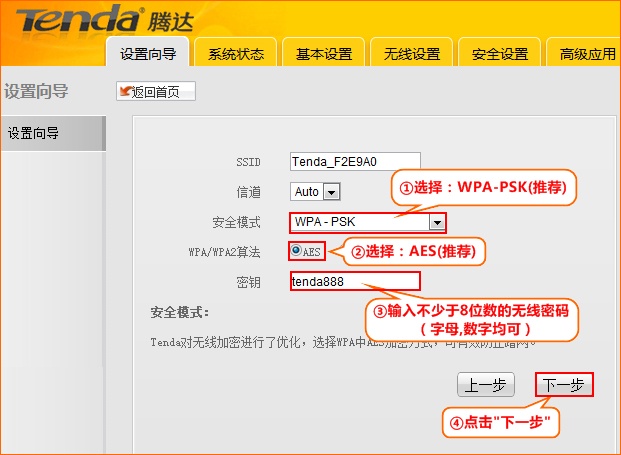
Task: Click the SSID field containing Tenda_F2E9A0
Action: (354, 161)
